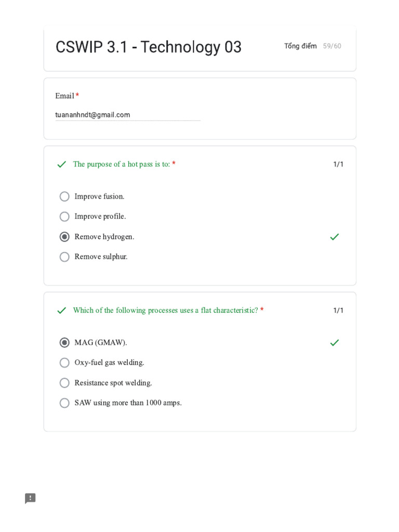399x532 pixels.
Task: Click the 1/1 score on flat characteristic question
Action: [x=338, y=311]
